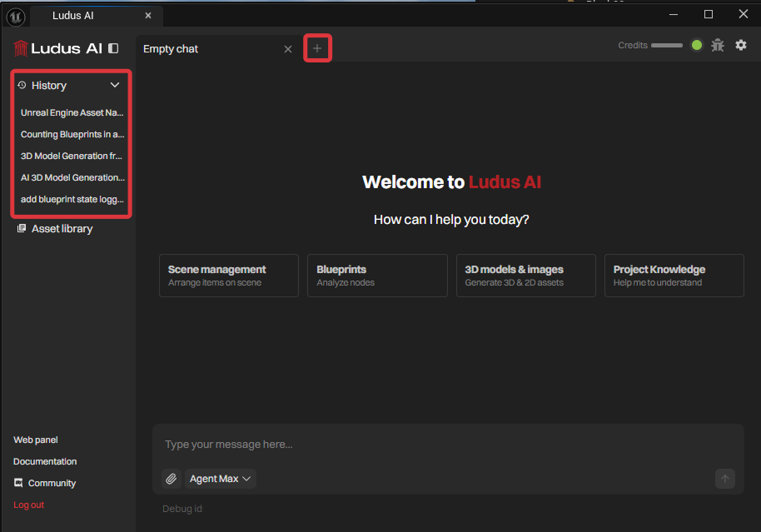Open a new chat with the plus icon
This screenshot has width=761, height=532.
point(317,48)
